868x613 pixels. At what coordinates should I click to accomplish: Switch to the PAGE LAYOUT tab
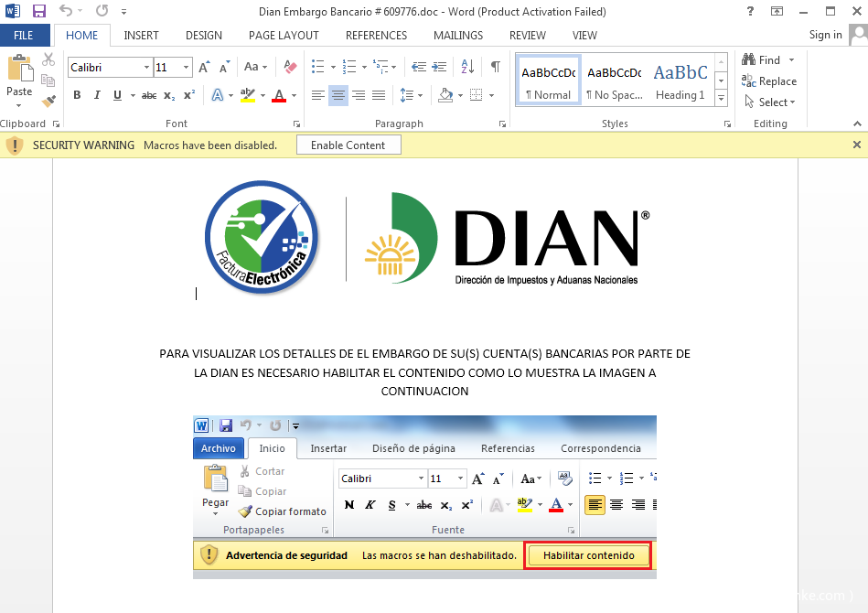[284, 36]
